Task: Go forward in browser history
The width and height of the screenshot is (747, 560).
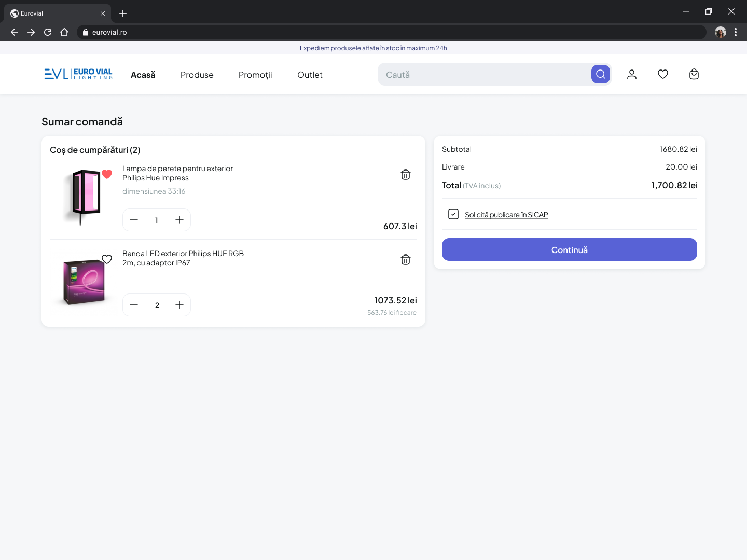Action: click(31, 32)
